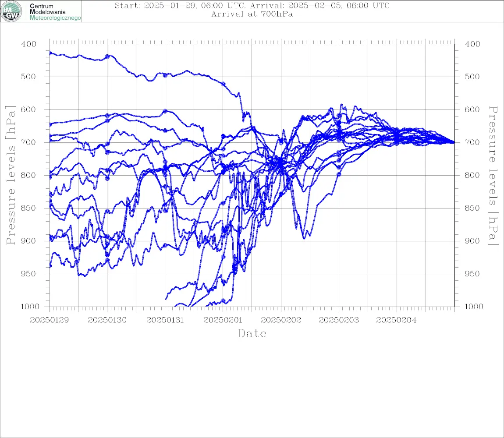Click the date label 20250130

coord(107,320)
